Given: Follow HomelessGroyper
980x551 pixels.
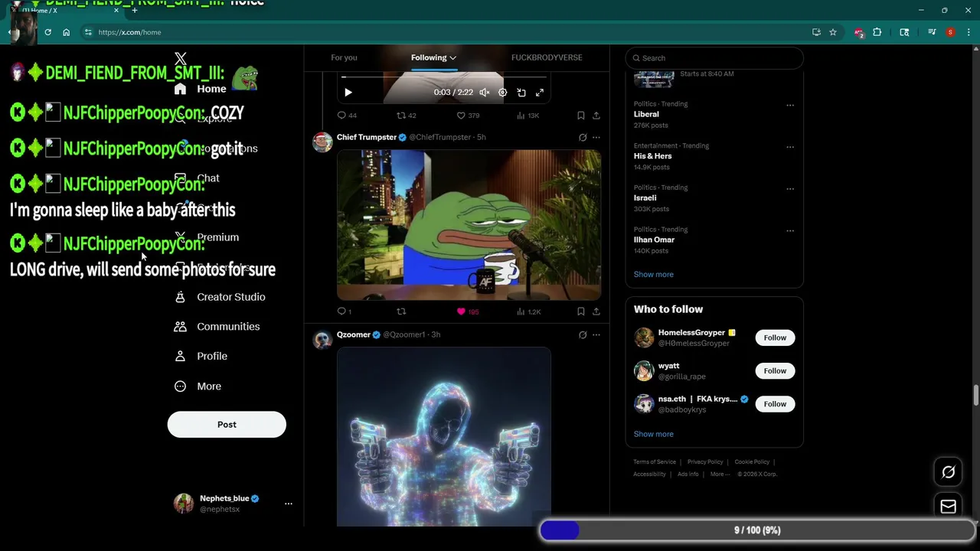Looking at the screenshot, I should [x=775, y=337].
